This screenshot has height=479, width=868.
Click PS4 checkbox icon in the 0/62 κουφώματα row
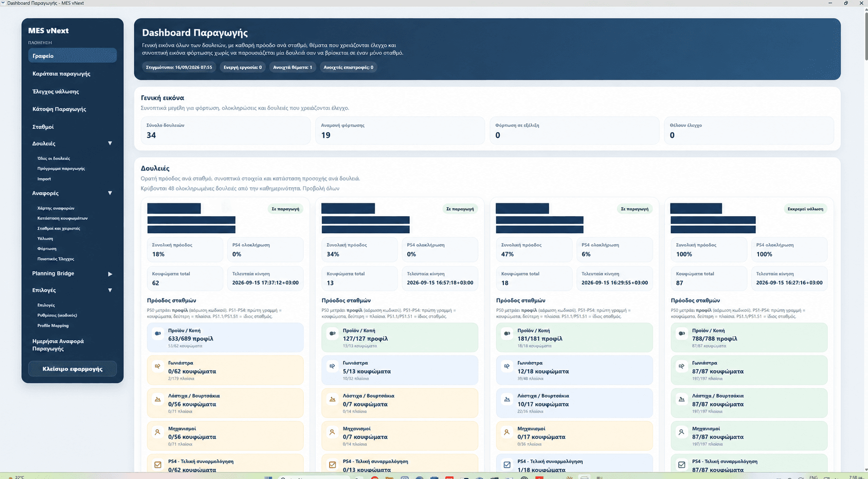click(158, 465)
